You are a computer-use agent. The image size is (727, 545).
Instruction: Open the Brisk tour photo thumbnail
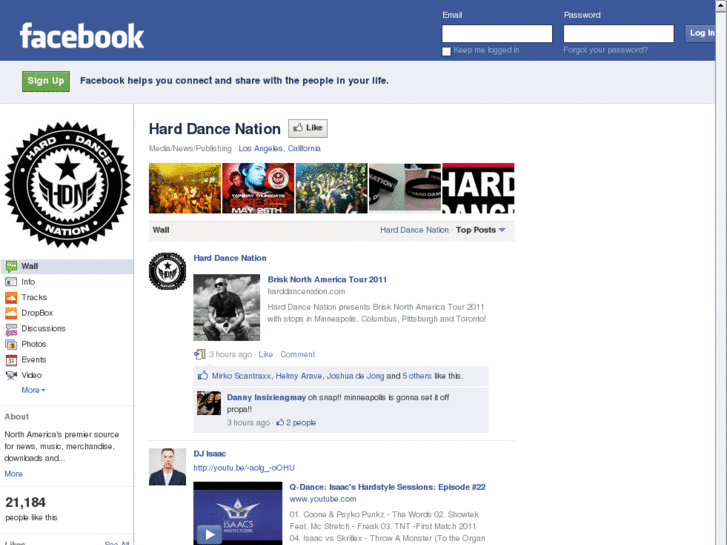[x=227, y=308]
